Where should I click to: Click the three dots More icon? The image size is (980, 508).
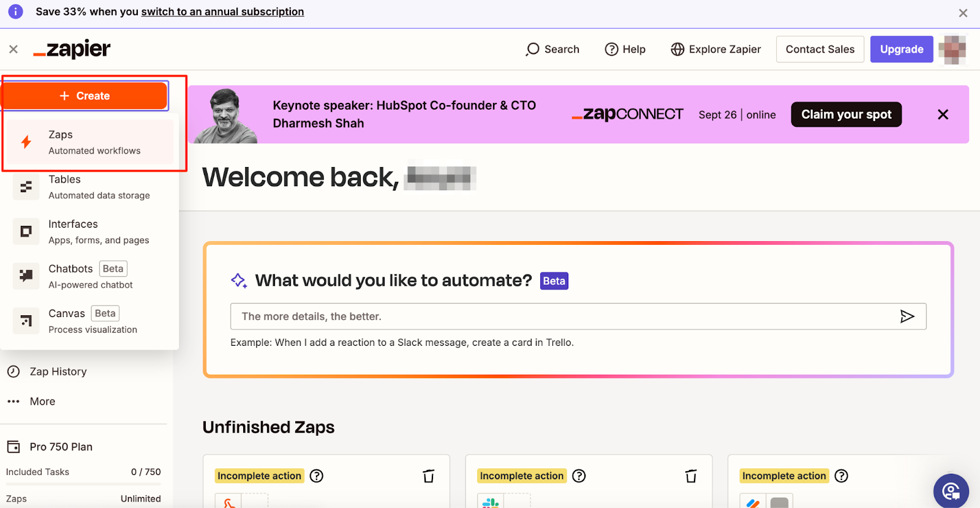13,402
